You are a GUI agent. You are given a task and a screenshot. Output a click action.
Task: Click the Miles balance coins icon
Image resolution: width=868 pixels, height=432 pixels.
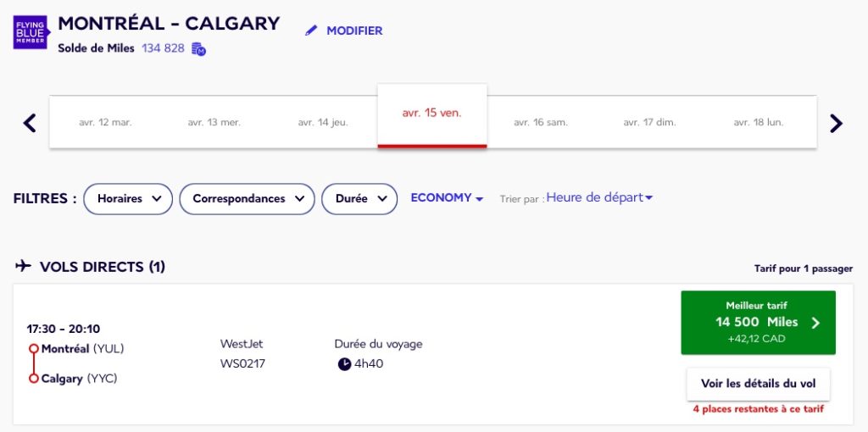tap(199, 49)
